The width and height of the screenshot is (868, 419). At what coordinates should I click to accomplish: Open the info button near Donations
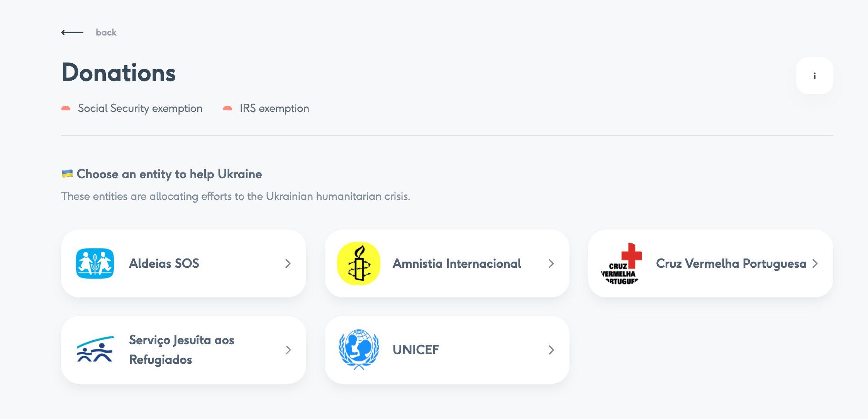814,76
